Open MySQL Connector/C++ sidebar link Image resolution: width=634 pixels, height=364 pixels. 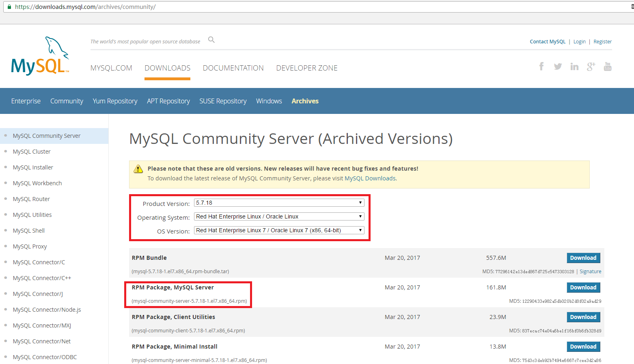coord(42,278)
